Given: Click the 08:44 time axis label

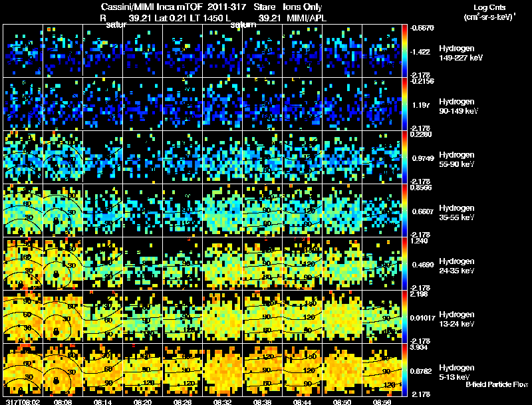Looking at the screenshot, I should (302, 402).
